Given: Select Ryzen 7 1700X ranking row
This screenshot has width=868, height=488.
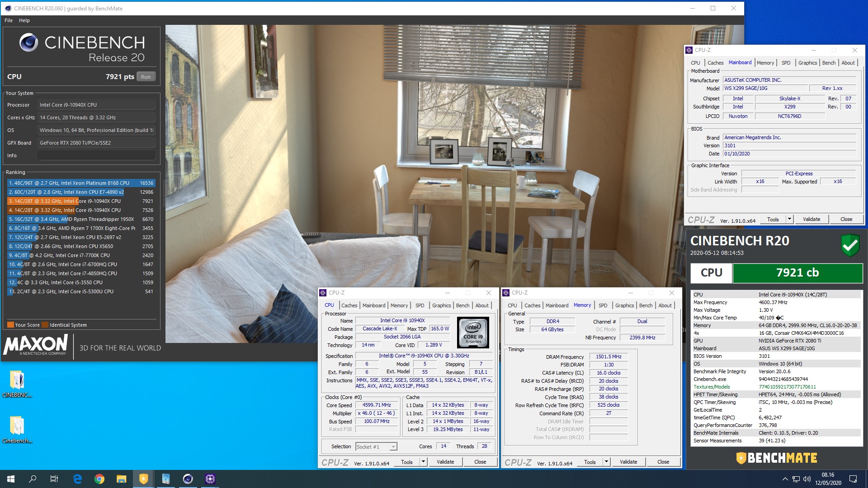Looking at the screenshot, I should (x=81, y=228).
